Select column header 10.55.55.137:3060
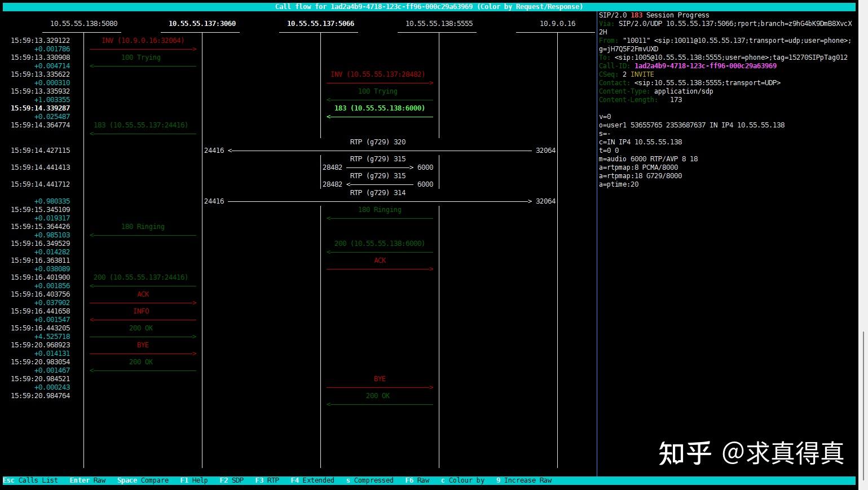The height and width of the screenshot is (490, 868). click(202, 24)
